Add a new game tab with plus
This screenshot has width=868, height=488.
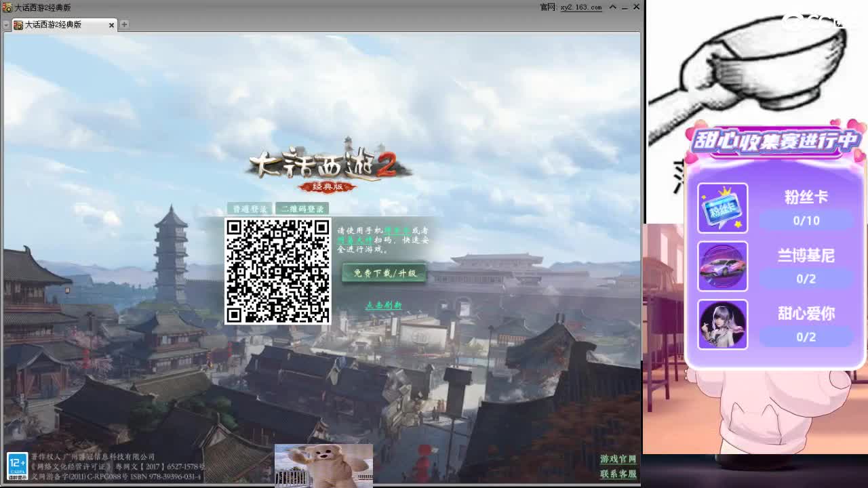tap(124, 24)
